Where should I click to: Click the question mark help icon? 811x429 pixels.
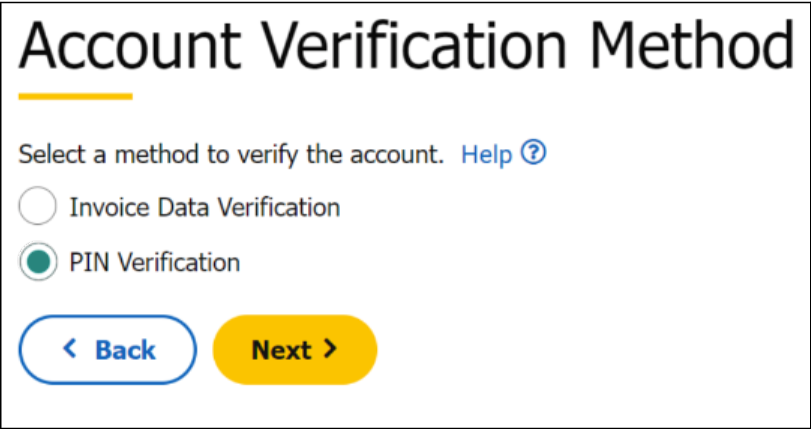point(535,154)
